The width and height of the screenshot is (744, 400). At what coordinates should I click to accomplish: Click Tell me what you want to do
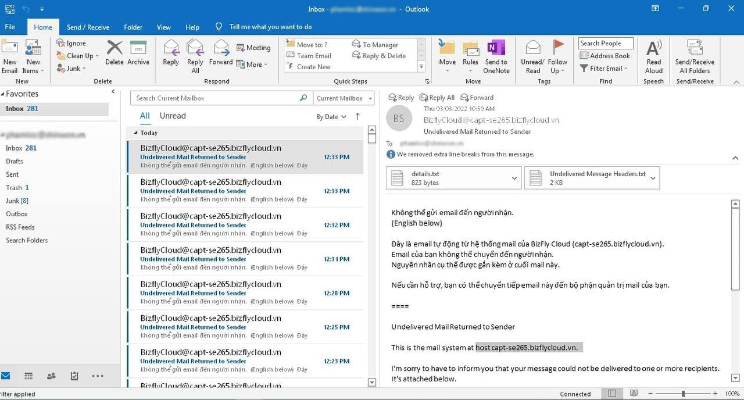click(270, 27)
